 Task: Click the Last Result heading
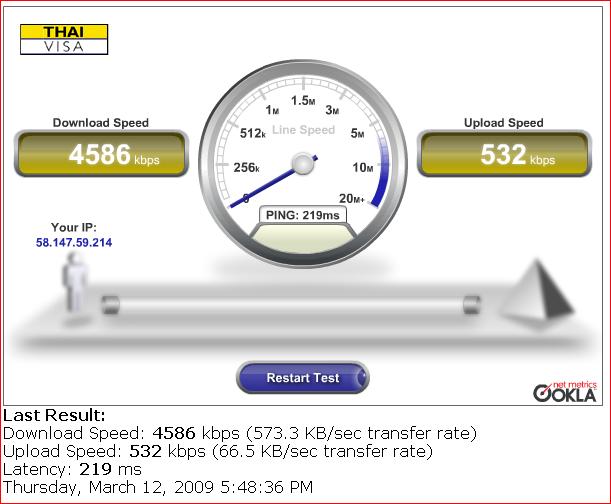[x=54, y=415]
